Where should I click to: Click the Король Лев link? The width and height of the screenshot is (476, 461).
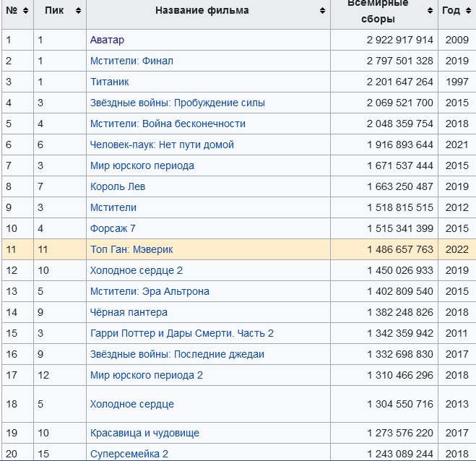118,186
